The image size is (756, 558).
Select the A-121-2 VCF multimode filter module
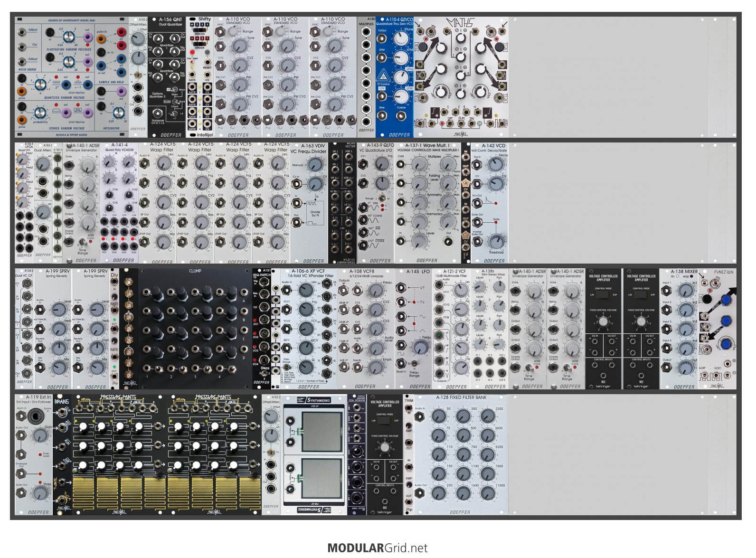452,329
